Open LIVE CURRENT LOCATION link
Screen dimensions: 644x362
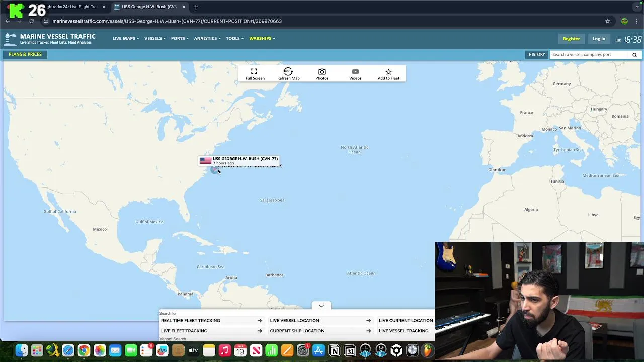click(406, 320)
